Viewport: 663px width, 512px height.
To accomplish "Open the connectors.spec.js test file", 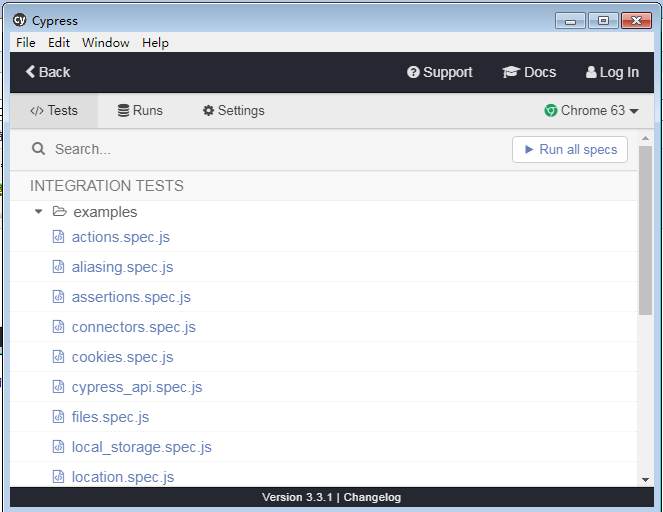I will [x=133, y=327].
